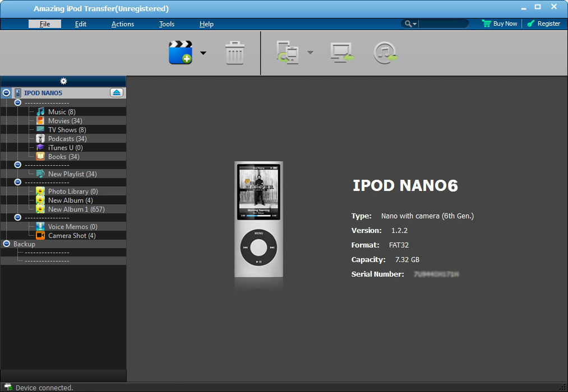Collapse the playlist group above New Playlist
The image size is (568, 392).
coord(18,165)
